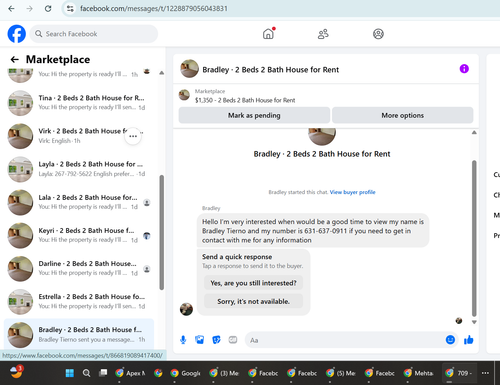This screenshot has height=385, width=500.
Task: Click the back arrow beside Marketplace
Action: coord(14,59)
